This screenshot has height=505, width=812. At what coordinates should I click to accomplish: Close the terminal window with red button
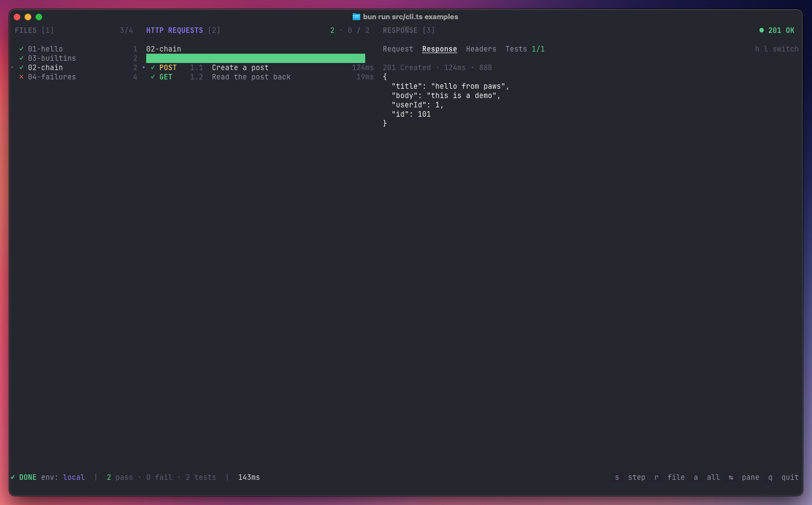click(17, 17)
